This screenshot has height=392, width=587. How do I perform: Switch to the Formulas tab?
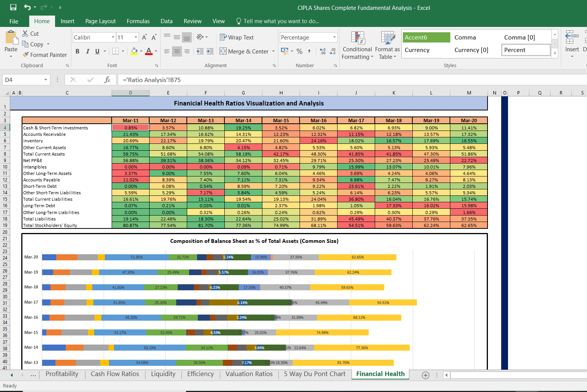[x=138, y=21]
